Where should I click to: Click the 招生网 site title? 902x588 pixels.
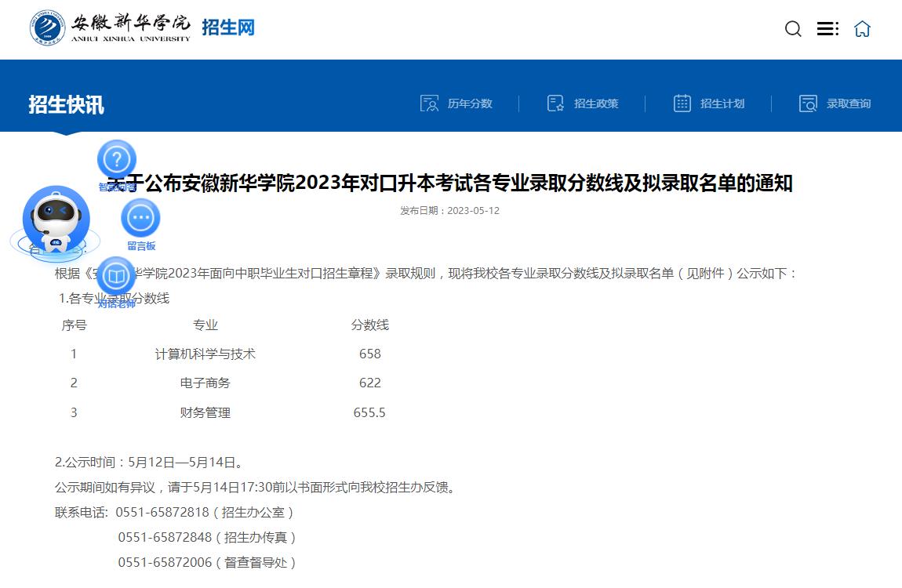pos(228,27)
